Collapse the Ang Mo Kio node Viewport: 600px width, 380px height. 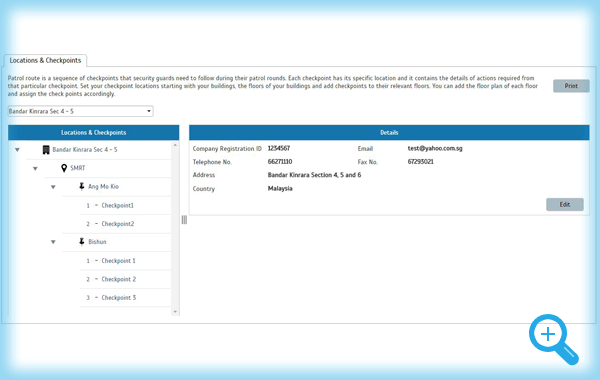(53, 187)
